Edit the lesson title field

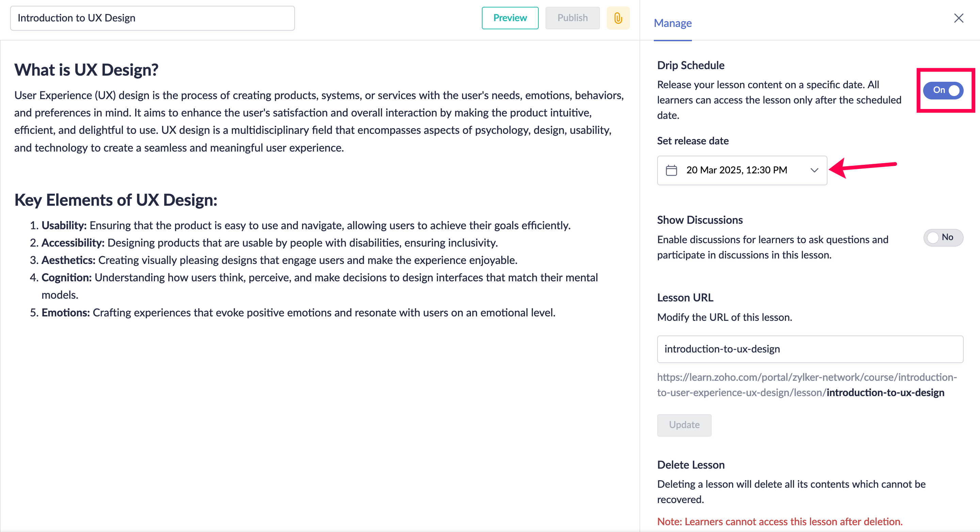(152, 18)
